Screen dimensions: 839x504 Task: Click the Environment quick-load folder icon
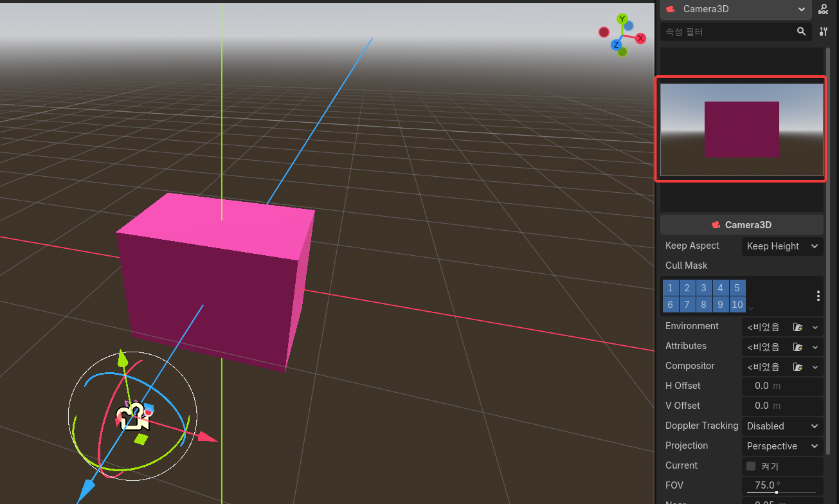click(797, 327)
